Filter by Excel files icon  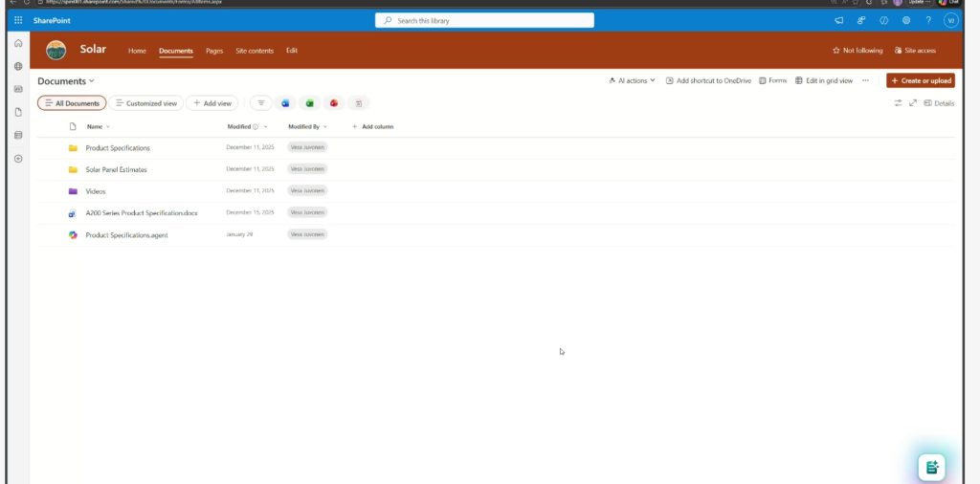[309, 103]
